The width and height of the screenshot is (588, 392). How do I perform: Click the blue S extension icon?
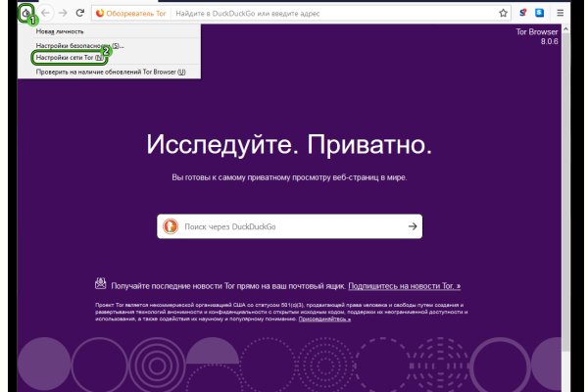[539, 14]
